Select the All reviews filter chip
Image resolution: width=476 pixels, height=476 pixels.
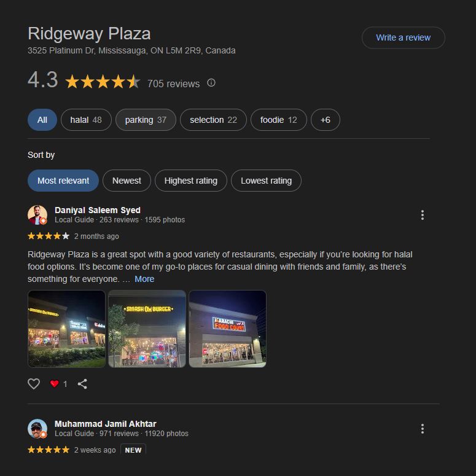click(42, 120)
